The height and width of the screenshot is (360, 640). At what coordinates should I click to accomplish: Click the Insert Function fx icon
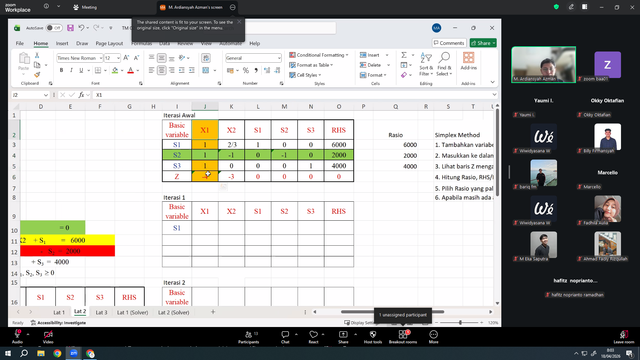pyautogui.click(x=82, y=95)
